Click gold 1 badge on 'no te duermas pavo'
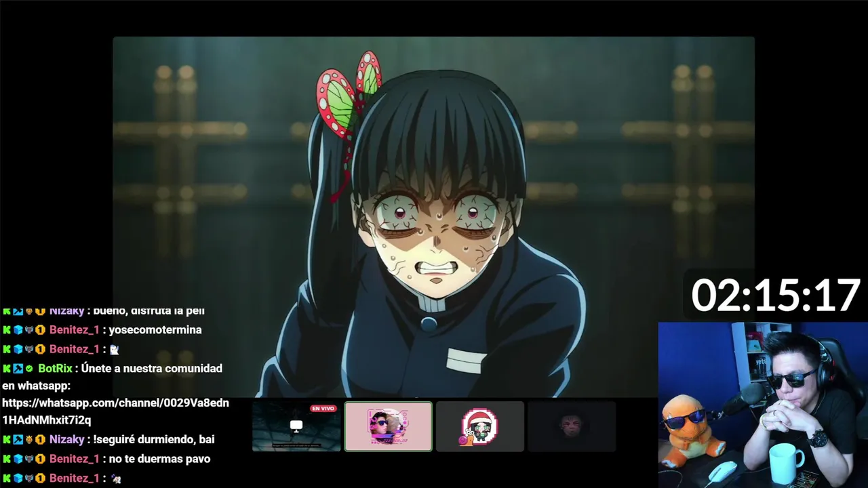 click(40, 459)
